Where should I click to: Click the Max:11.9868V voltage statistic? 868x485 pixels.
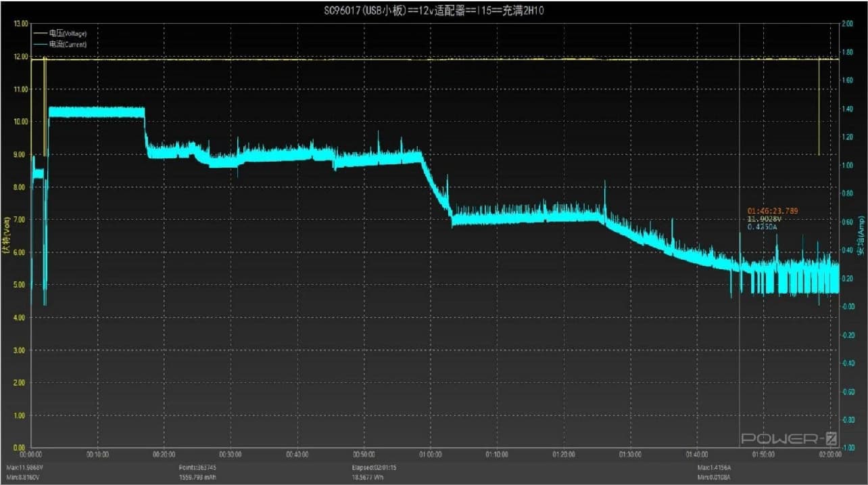(x=24, y=467)
